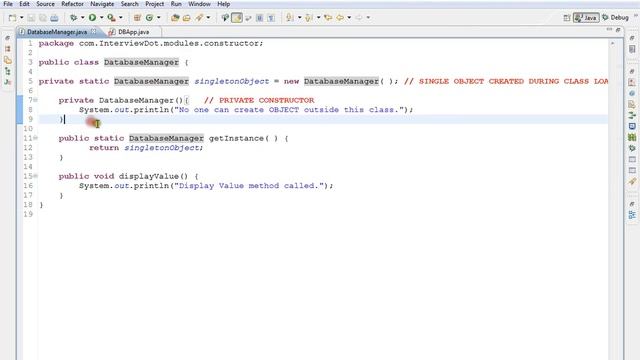Screen dimensions: 640x360
Task: Open the Back history dropdown arrow
Action: tap(349, 18)
